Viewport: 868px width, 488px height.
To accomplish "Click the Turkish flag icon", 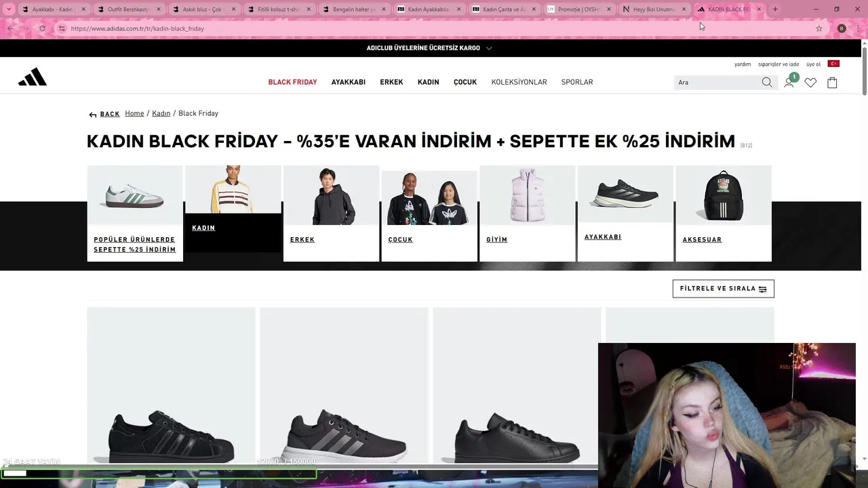I will tap(833, 64).
